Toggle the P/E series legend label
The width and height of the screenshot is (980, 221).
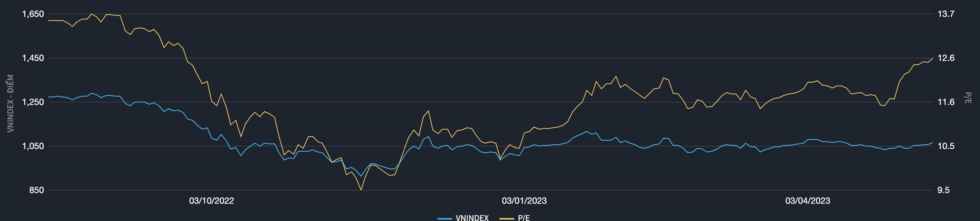point(523,218)
